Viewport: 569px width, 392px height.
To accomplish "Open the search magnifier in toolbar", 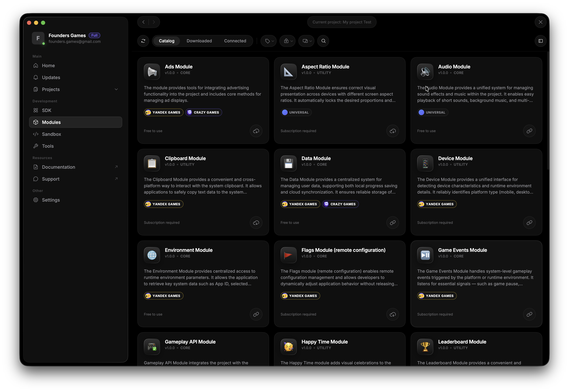I will (x=323, y=41).
